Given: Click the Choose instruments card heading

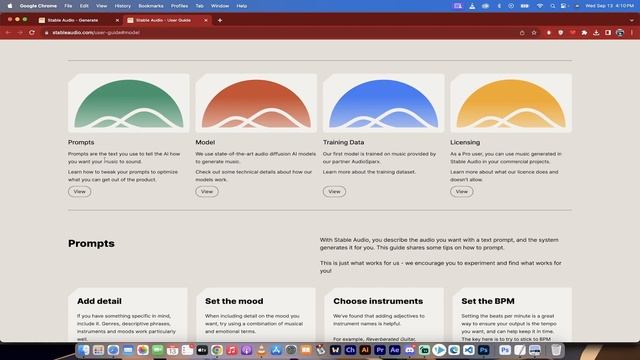Looking at the screenshot, I should tap(378, 301).
